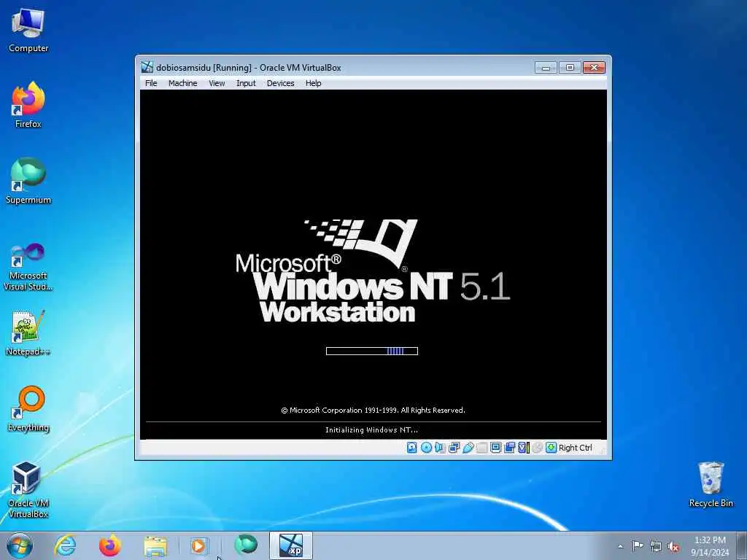
Task: Select the Microsoft Visual Studio shortcut
Action: [x=28, y=267]
